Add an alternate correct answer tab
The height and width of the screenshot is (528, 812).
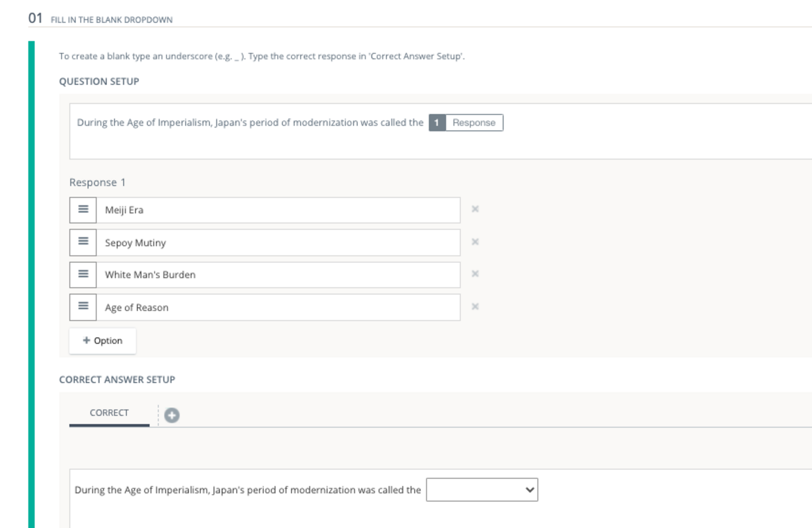[172, 415]
